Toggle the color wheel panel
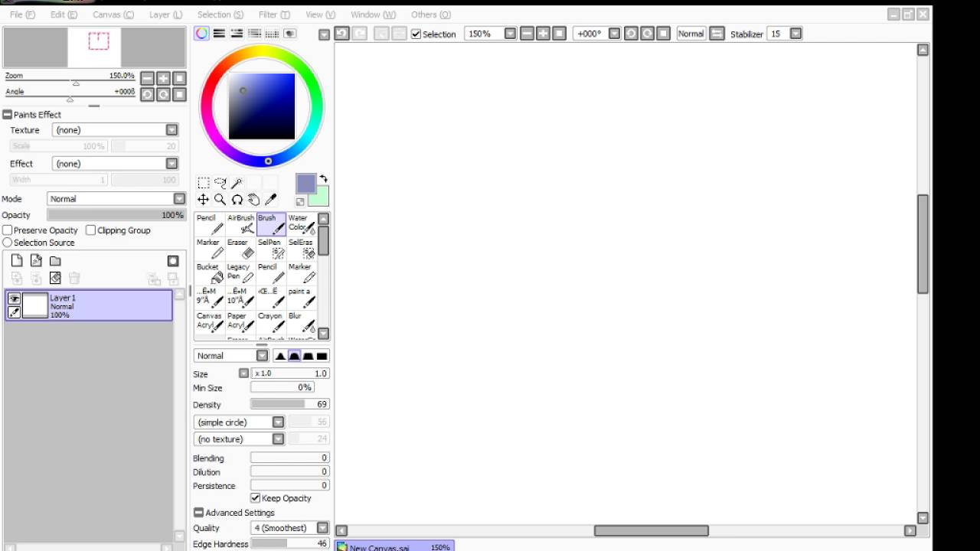Image resolution: width=980 pixels, height=551 pixels. (x=201, y=34)
